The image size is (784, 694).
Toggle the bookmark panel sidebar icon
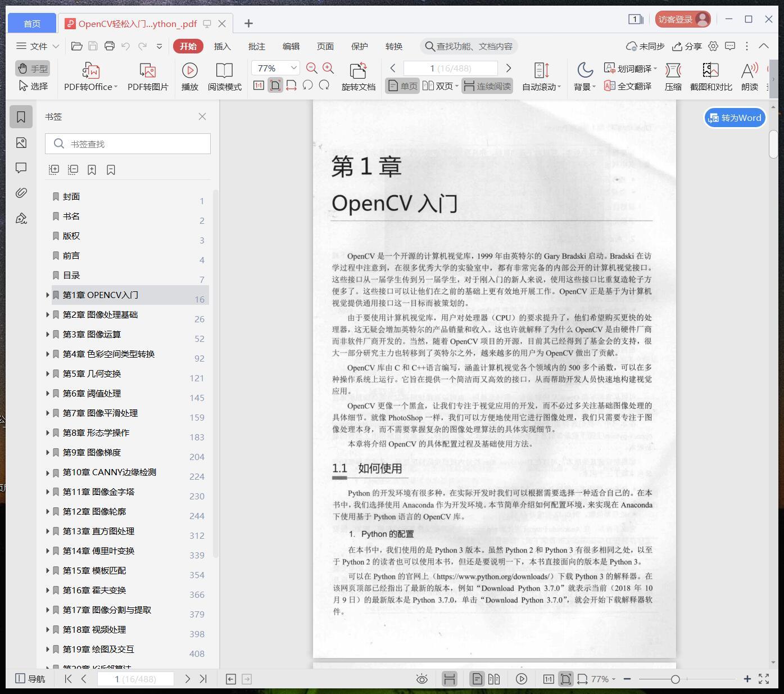tap(21, 117)
